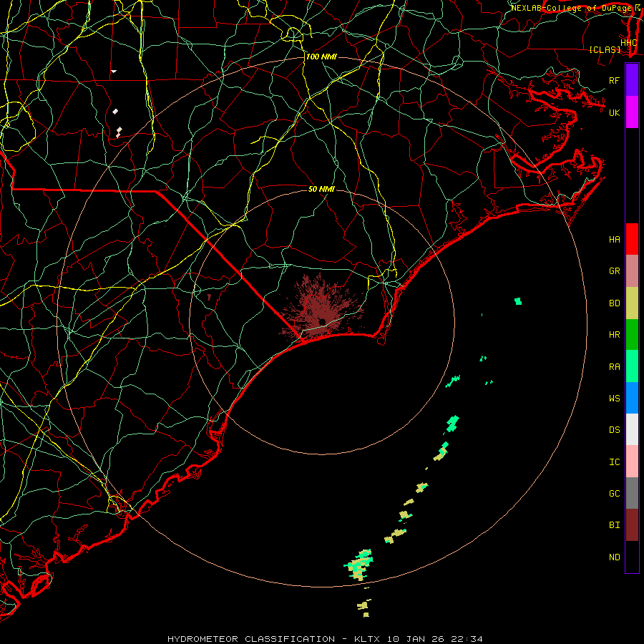Click the "BI" legend label
The width and height of the screenshot is (644, 644).
(614, 525)
